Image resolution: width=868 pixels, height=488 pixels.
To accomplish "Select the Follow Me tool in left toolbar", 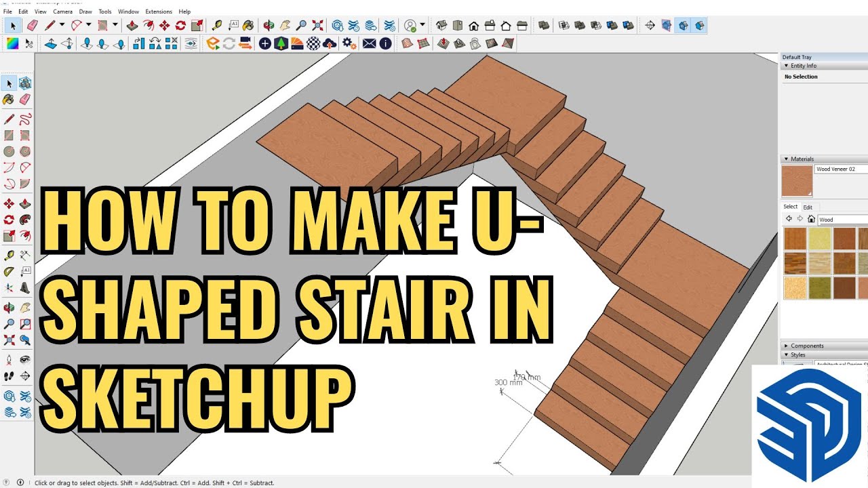I will click(25, 220).
